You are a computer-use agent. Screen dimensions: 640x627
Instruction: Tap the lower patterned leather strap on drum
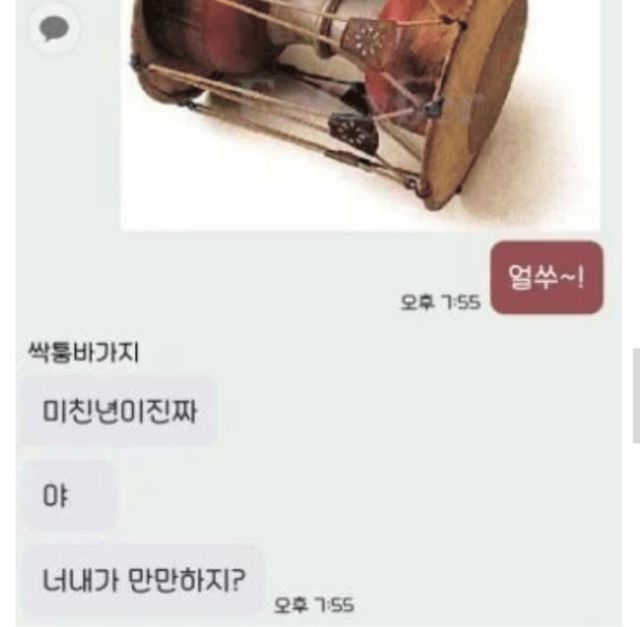coord(353,130)
